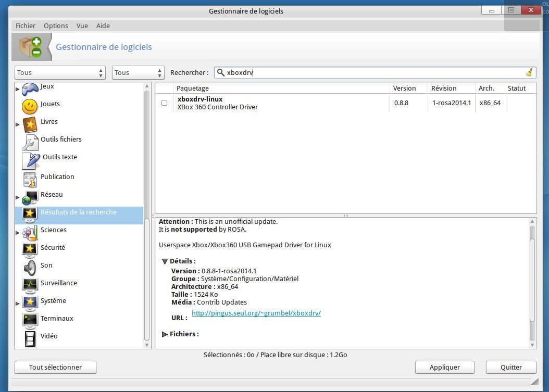The height and width of the screenshot is (392, 549).
Task: Click the Outils fichiers wrench icon
Action: tap(30, 143)
